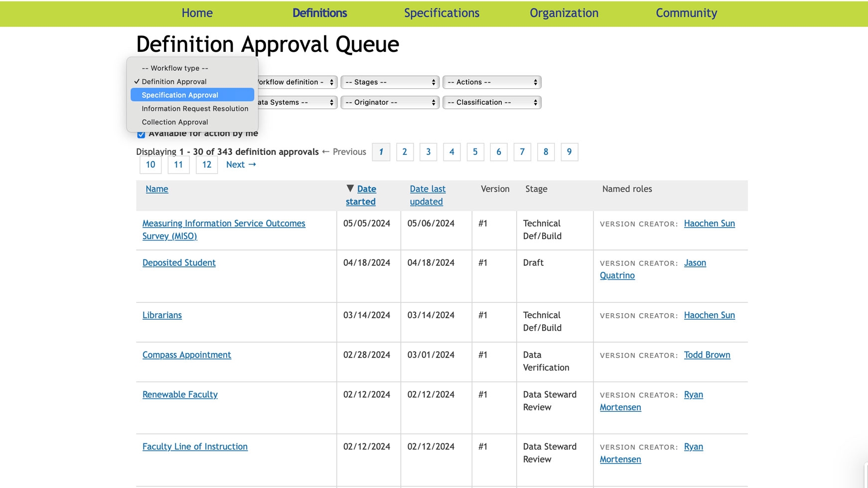The image size is (868, 488).
Task: Jump to results page 12
Action: tap(207, 164)
